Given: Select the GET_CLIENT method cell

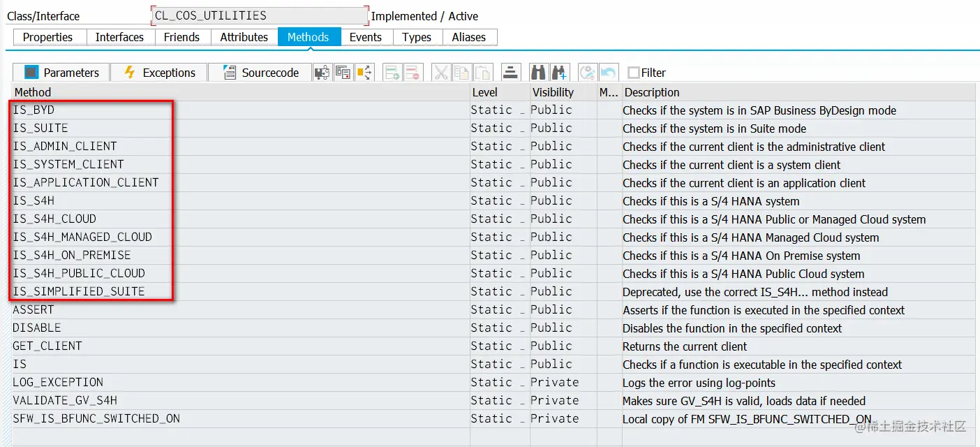Looking at the screenshot, I should point(241,346).
